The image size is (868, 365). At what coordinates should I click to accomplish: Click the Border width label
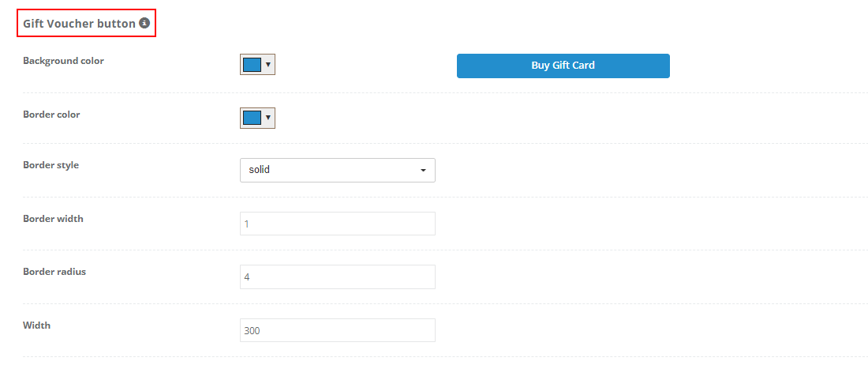tap(53, 219)
